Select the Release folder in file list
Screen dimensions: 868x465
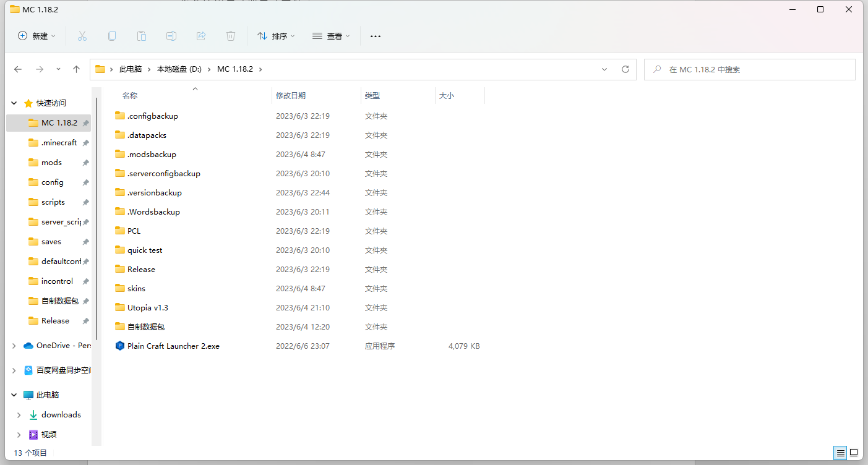(x=141, y=269)
